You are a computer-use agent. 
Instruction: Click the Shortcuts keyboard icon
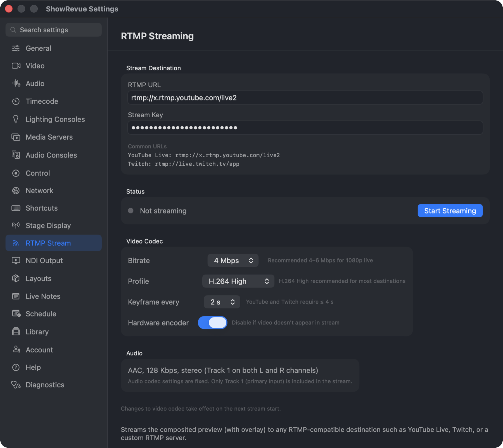pos(16,208)
